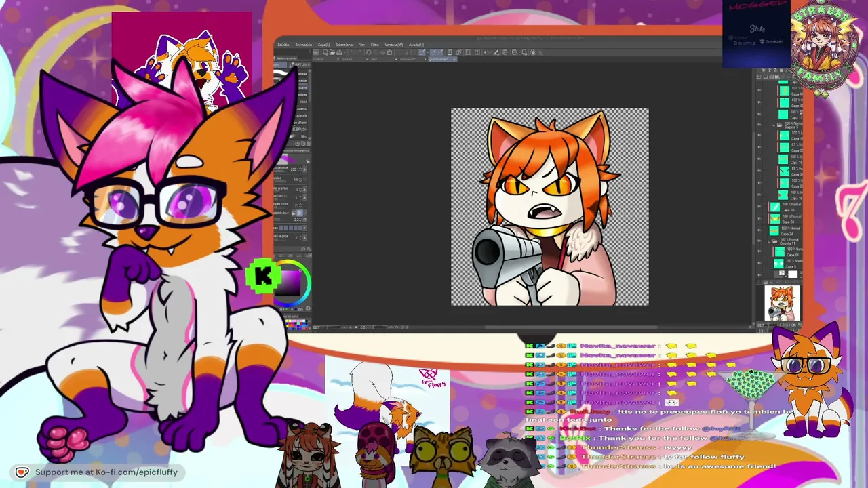
Task: Open the Seleccionar menu
Action: click(x=344, y=45)
